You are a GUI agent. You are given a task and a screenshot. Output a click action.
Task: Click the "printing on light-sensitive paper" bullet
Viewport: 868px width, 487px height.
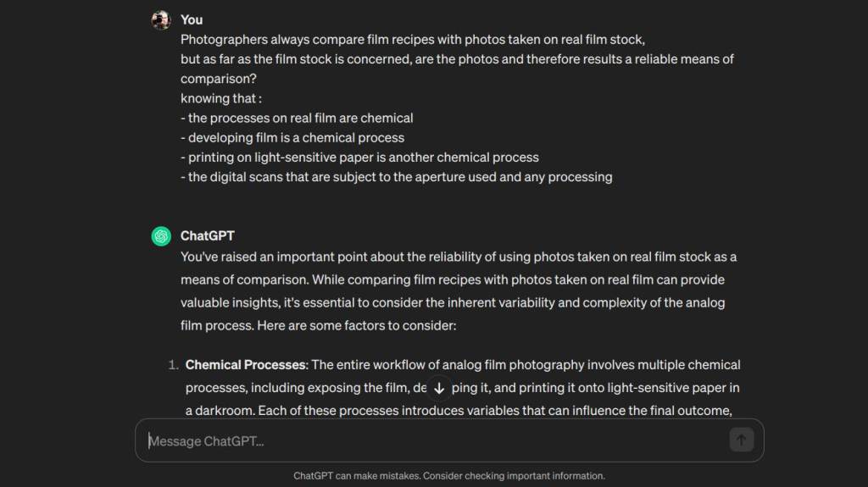coord(359,158)
